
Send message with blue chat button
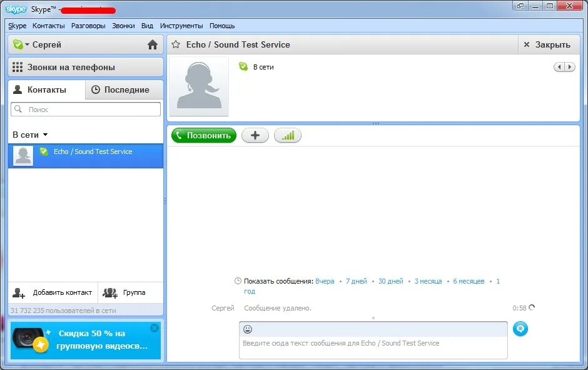(x=520, y=329)
